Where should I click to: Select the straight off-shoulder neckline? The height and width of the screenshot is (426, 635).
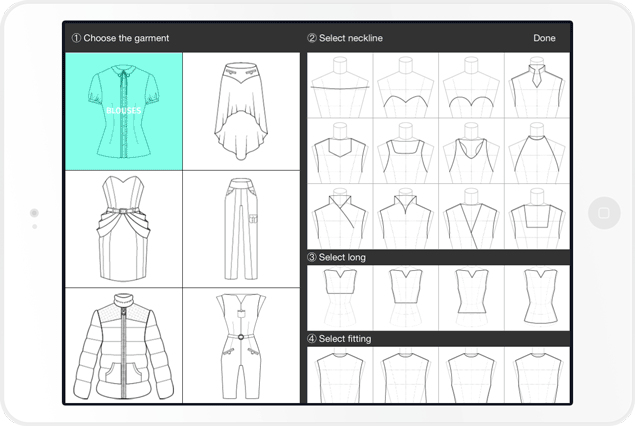(x=339, y=84)
